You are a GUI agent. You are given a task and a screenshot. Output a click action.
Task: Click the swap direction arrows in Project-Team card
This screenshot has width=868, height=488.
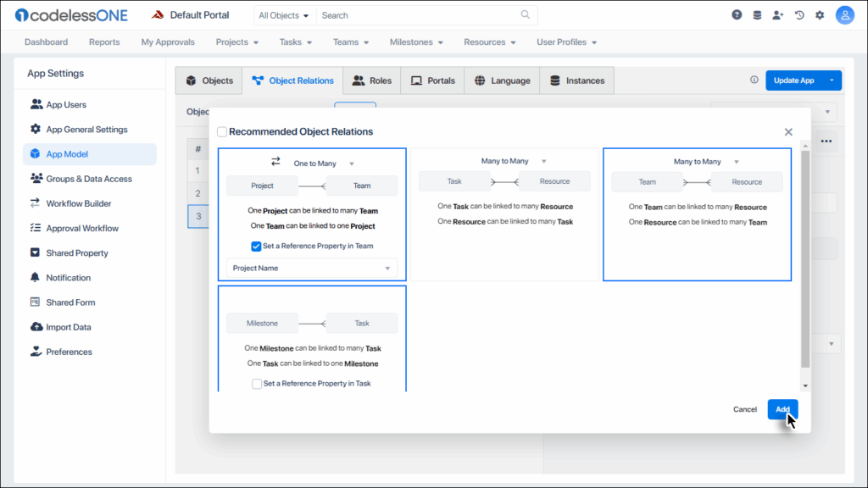pos(275,163)
